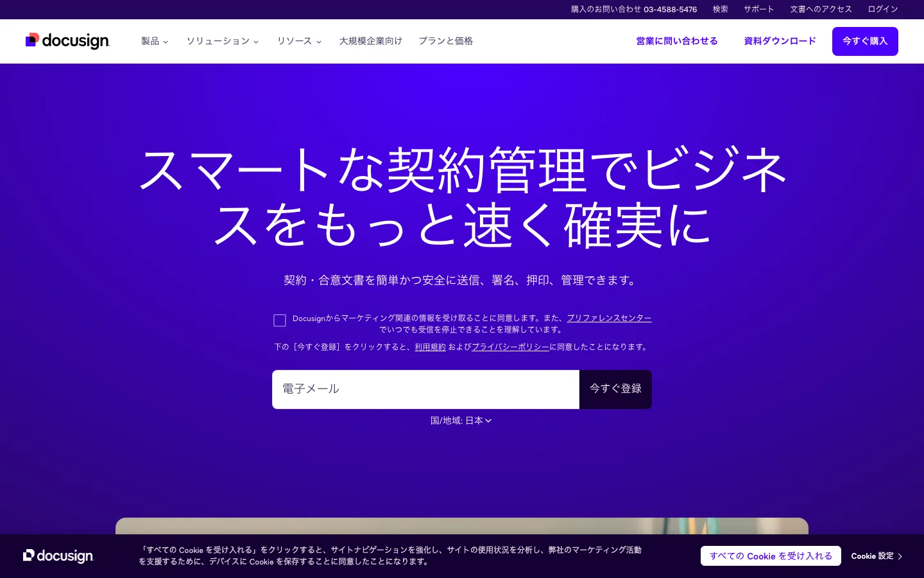The image size is (924, 578).
Task: Click the 今すぐ購入 button
Action: (865, 41)
